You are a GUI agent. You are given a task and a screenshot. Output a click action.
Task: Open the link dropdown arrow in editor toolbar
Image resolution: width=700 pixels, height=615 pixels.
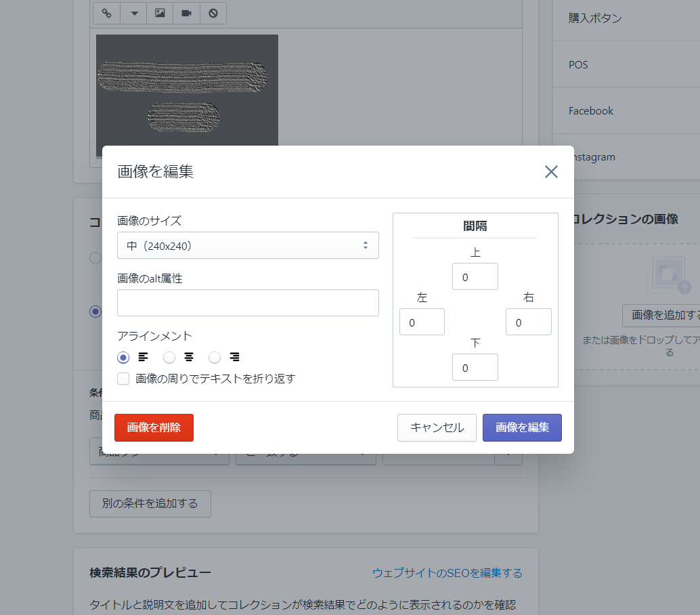pos(134,13)
